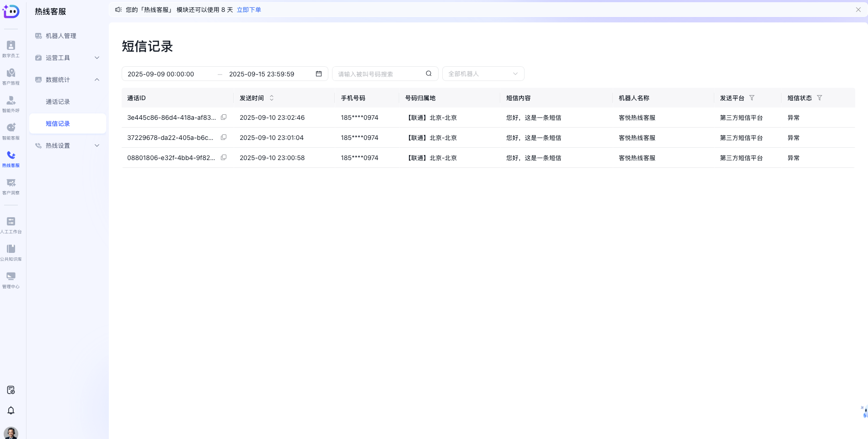Open the 客户旅程 sidebar icon

[11, 76]
